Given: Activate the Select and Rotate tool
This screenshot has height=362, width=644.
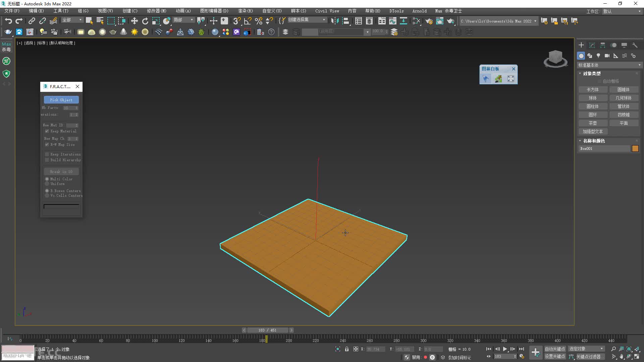Looking at the screenshot, I should [x=145, y=21].
